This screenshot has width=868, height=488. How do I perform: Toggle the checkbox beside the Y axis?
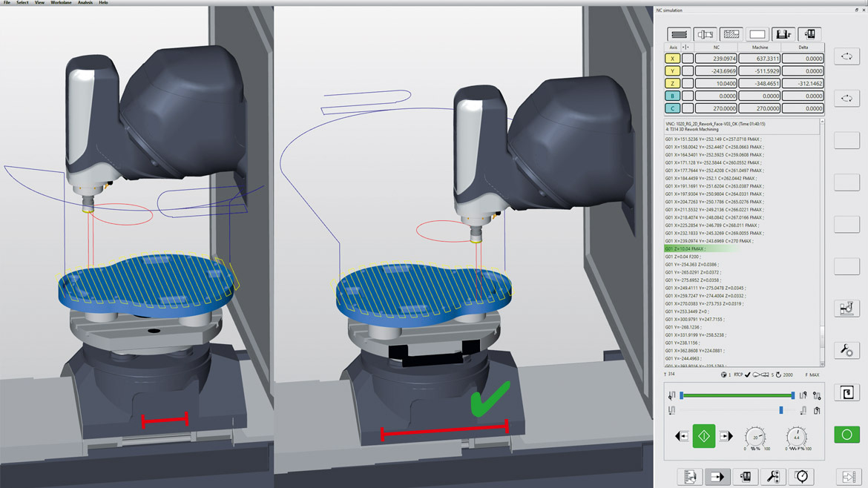[688, 70]
